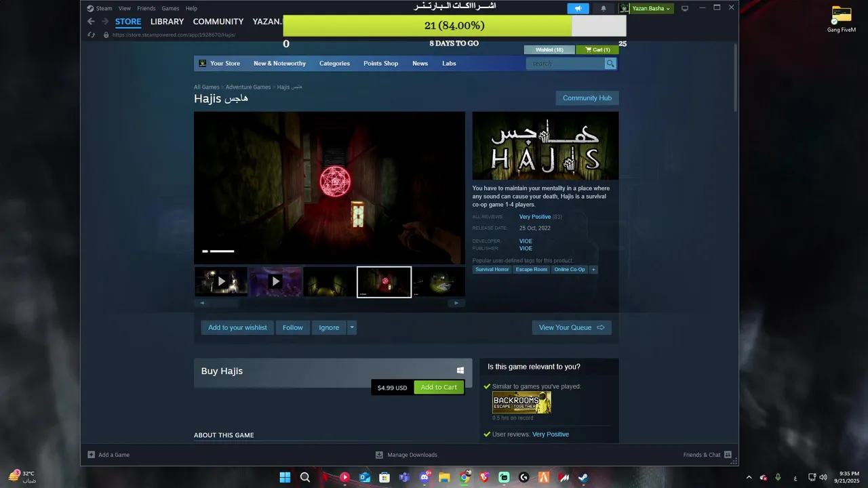Screen dimensions: 868x488
Task: Click the Add a Game plus icon
Action: 92,455
